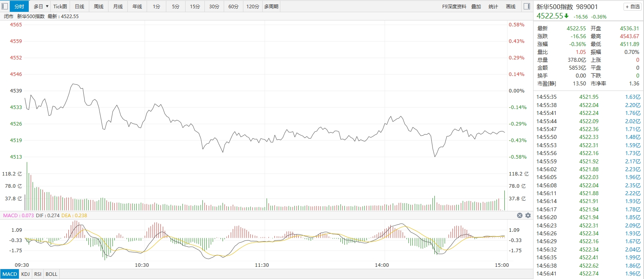
Task: Select the RSI indicator tab
Action: pyautogui.click(x=38, y=274)
